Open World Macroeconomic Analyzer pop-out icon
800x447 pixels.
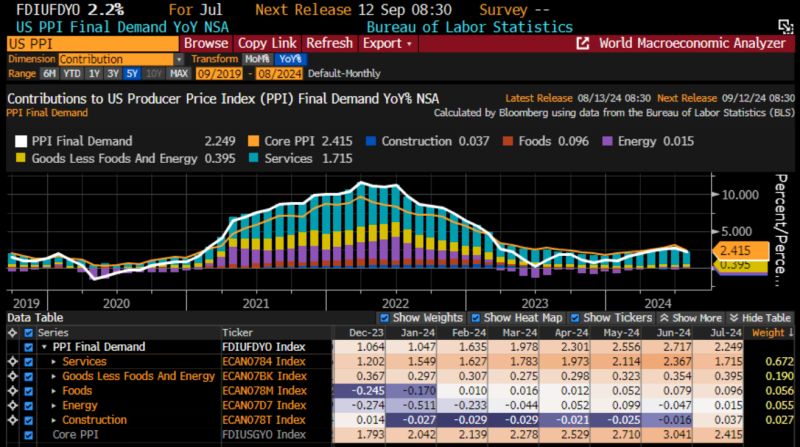point(583,44)
